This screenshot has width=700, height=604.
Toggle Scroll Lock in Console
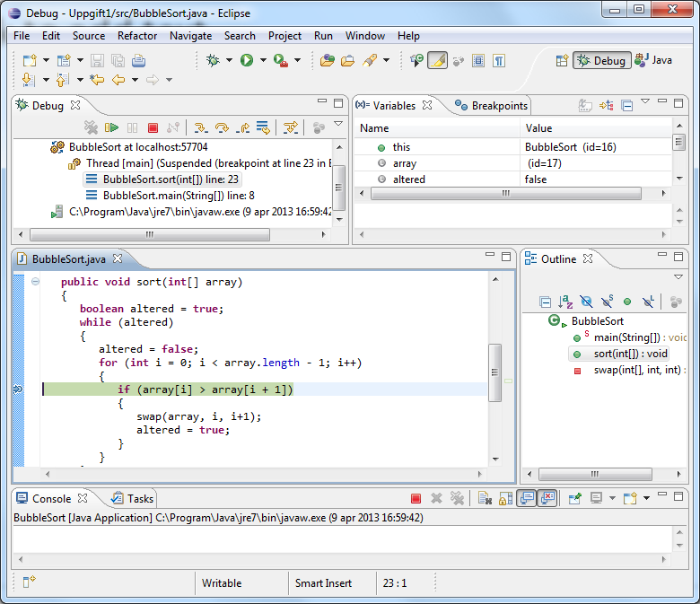(x=506, y=498)
